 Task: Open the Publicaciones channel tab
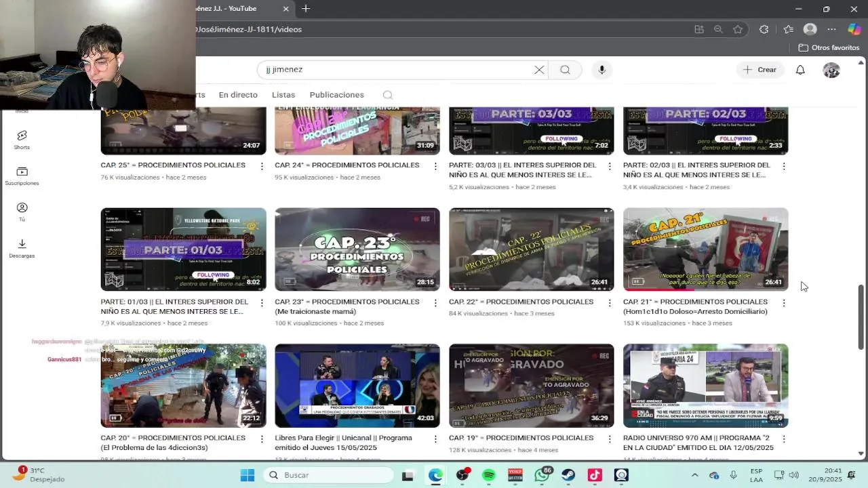336,95
